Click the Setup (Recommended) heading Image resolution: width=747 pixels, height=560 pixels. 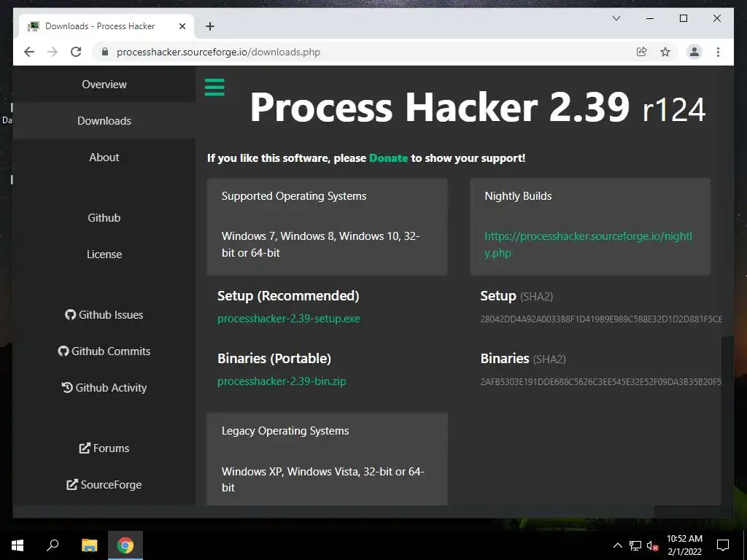click(x=288, y=296)
